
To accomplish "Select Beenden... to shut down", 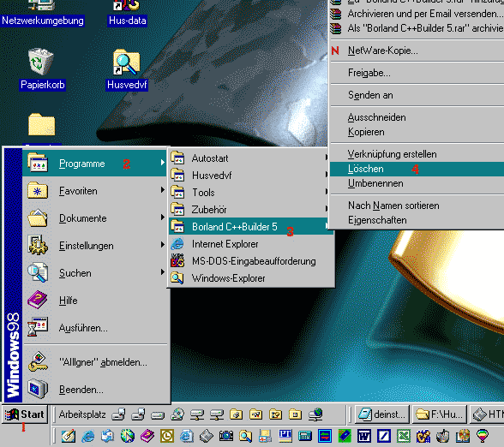I will pos(95,389).
